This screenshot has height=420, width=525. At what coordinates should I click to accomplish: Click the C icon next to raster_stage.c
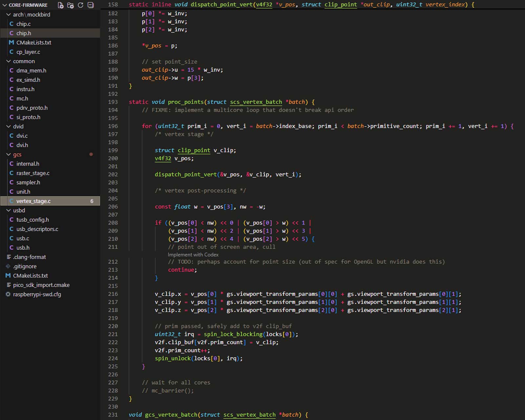11,173
